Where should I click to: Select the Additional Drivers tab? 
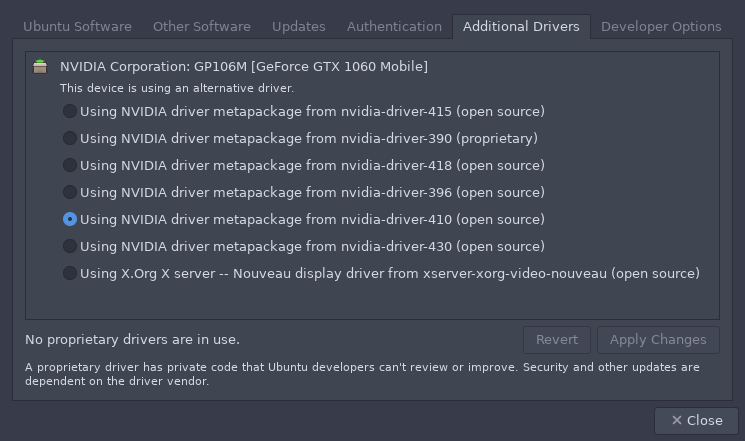click(521, 27)
